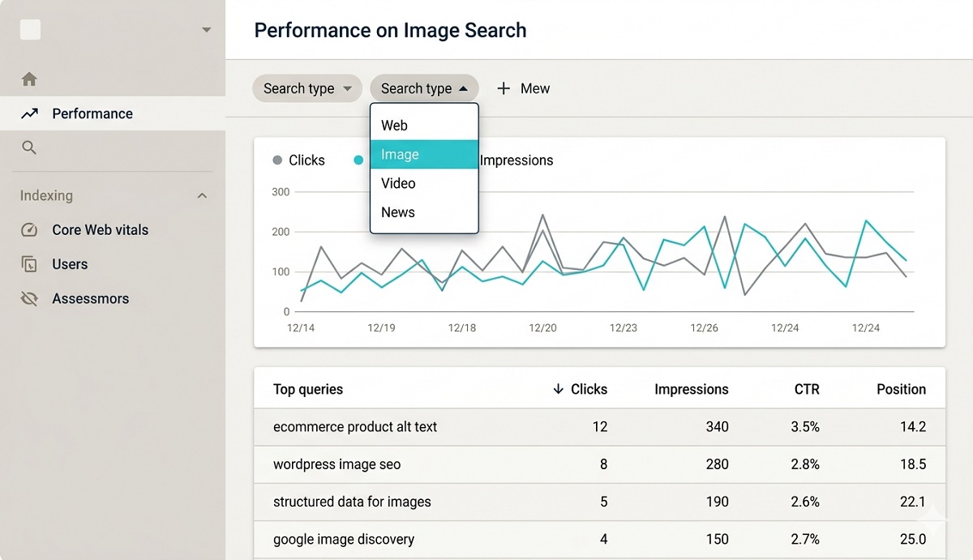Open query 'google image discovery'

344,539
